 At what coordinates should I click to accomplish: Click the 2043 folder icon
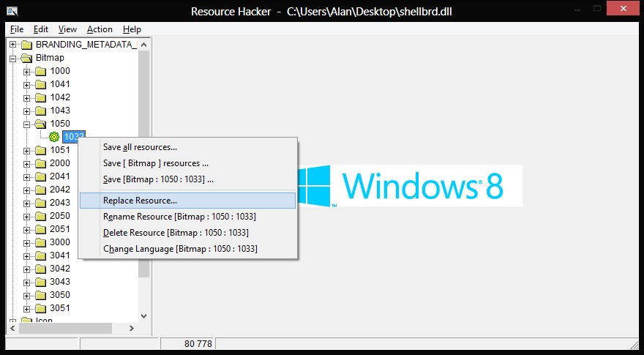pos(40,203)
